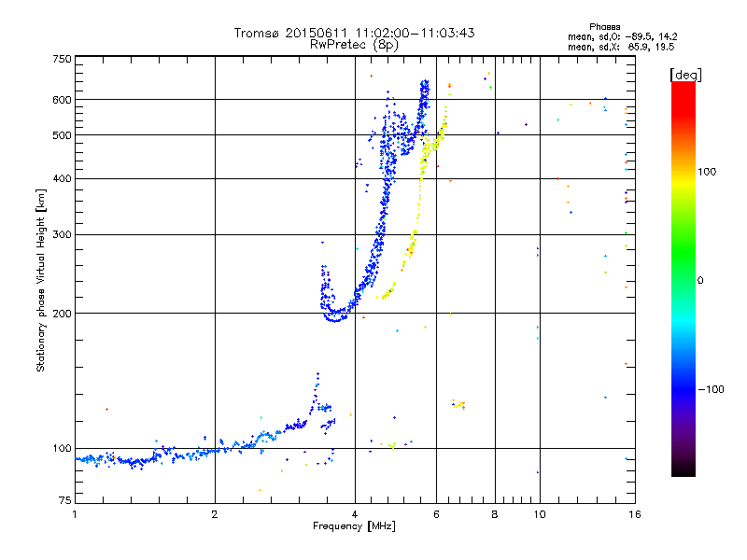The width and height of the screenshot is (747, 560).
Task: Click the yellow-orange point cluster near 7 MHz, 120 km
Action: pyautogui.click(x=458, y=404)
